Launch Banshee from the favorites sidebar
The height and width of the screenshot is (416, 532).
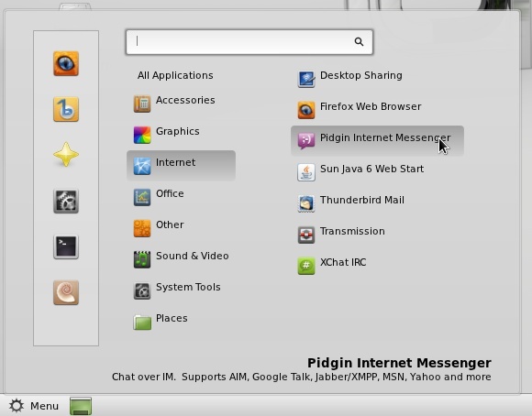point(66,110)
